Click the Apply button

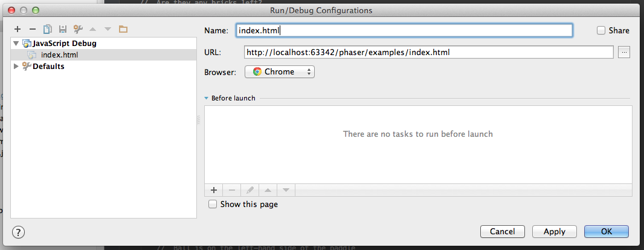click(x=555, y=231)
